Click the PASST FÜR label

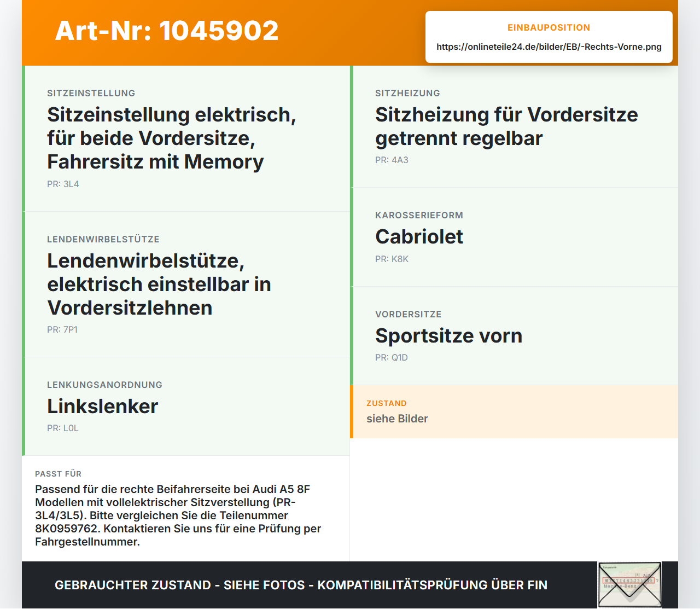(x=59, y=474)
